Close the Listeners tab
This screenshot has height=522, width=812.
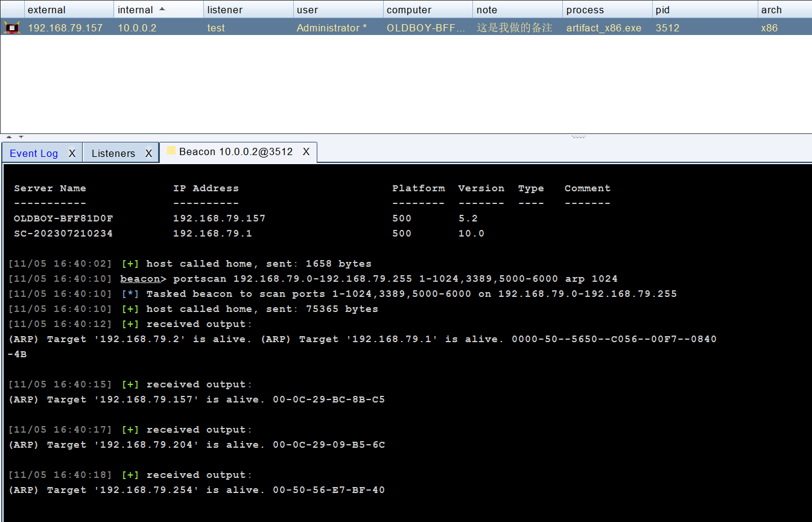(148, 153)
